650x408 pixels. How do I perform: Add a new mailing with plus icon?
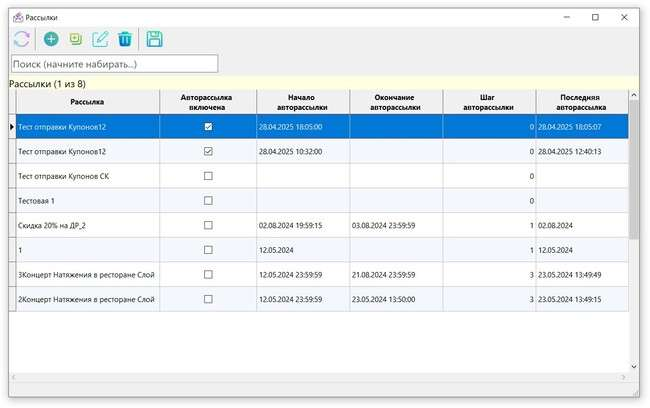pos(51,39)
